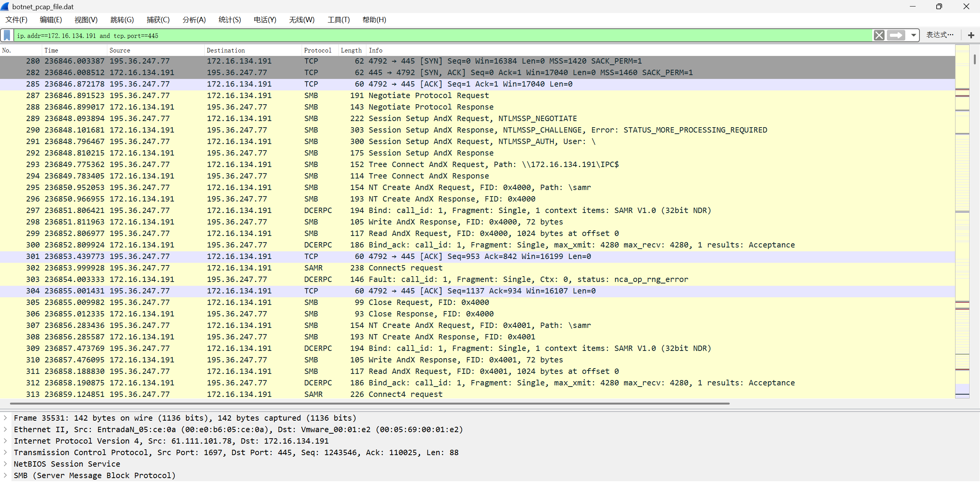The width and height of the screenshot is (980, 485).
Task: Open the 分析(A) menu
Action: click(194, 20)
